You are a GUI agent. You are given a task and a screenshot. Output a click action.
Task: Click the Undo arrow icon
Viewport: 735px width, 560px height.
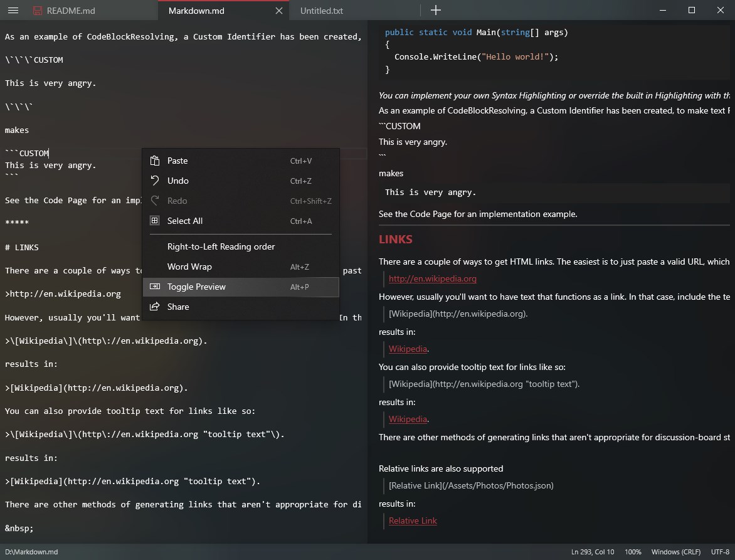click(x=154, y=181)
